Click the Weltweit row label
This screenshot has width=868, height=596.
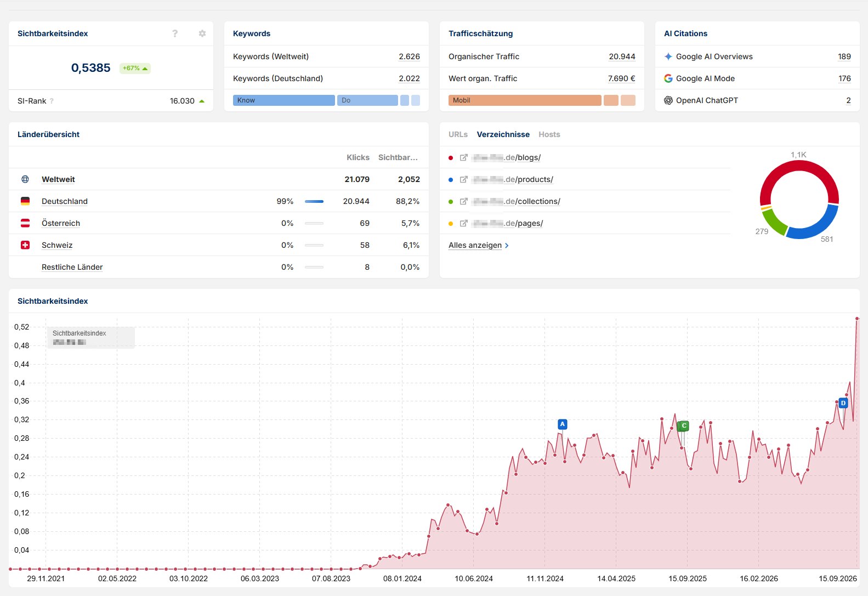tap(58, 179)
